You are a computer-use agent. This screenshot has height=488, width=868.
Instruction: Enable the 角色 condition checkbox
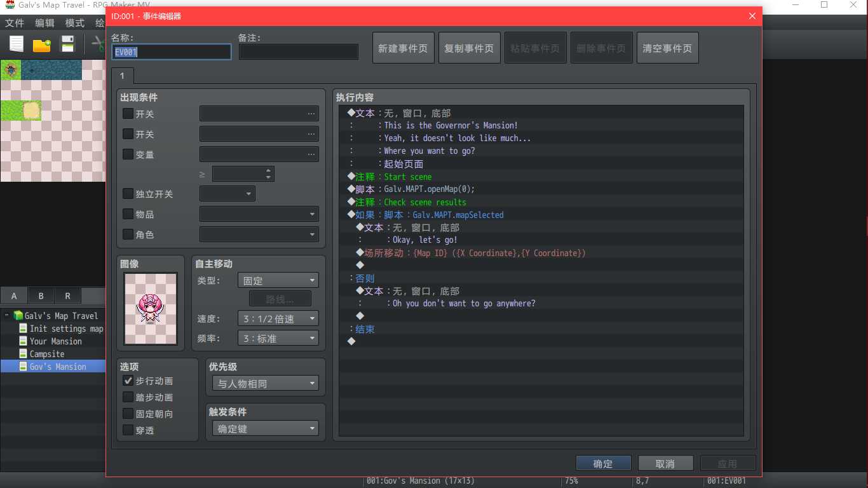coord(128,234)
